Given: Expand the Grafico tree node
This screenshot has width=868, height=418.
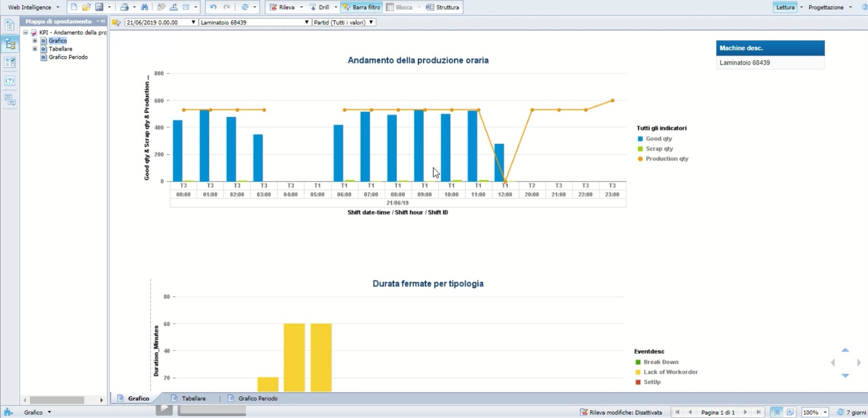Looking at the screenshot, I should click(35, 40).
